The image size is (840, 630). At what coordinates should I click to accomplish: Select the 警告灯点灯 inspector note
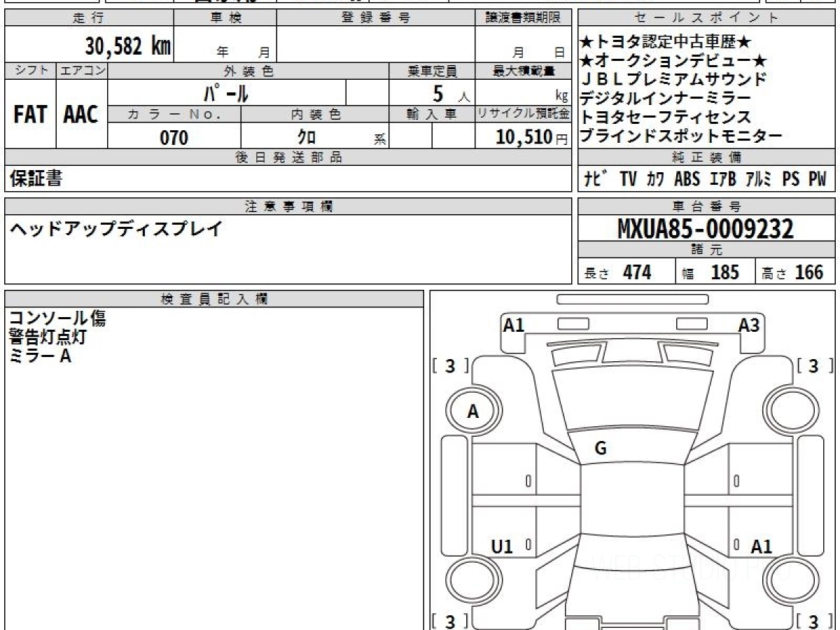point(48,337)
